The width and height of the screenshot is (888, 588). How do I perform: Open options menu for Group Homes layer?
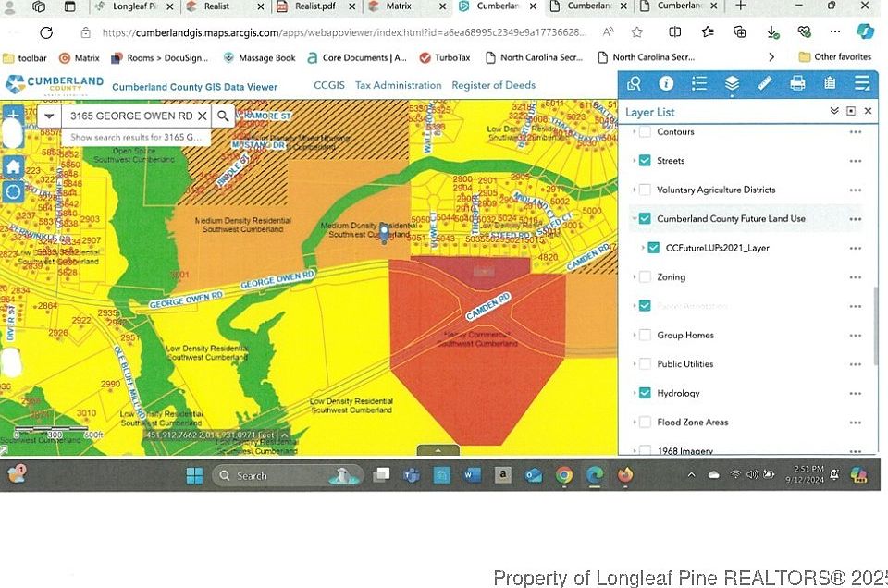(x=856, y=335)
